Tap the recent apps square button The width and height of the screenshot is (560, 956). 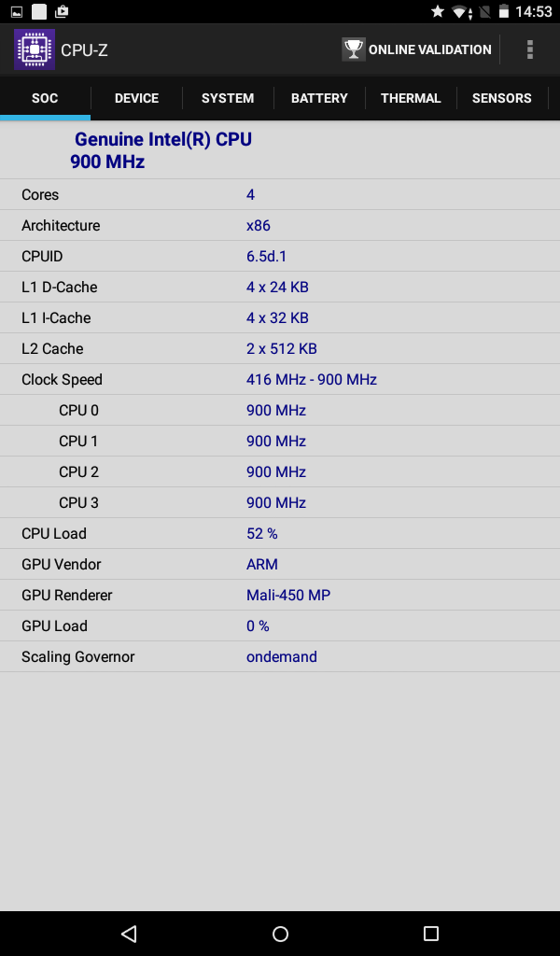click(430, 934)
